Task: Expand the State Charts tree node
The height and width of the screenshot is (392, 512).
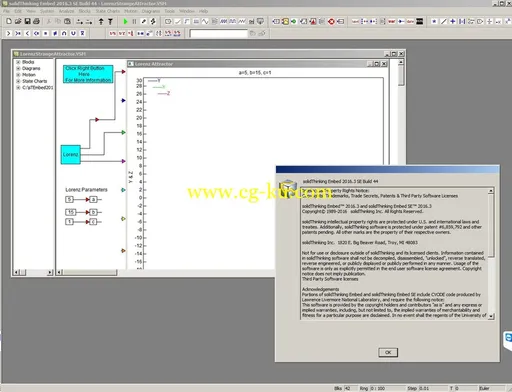Action: point(18,81)
